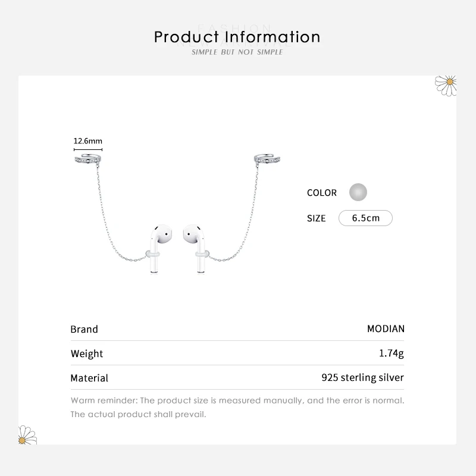Click the left AirPod earbud image

point(158,245)
